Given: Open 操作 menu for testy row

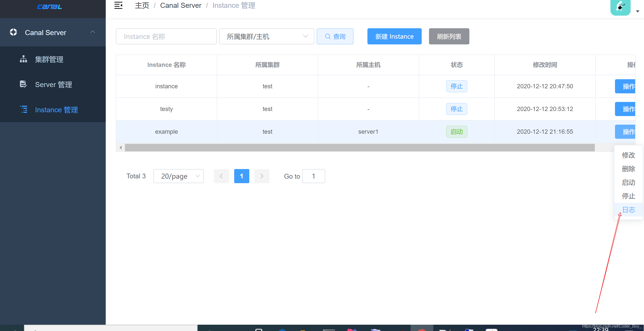Looking at the screenshot, I should pyautogui.click(x=625, y=109).
